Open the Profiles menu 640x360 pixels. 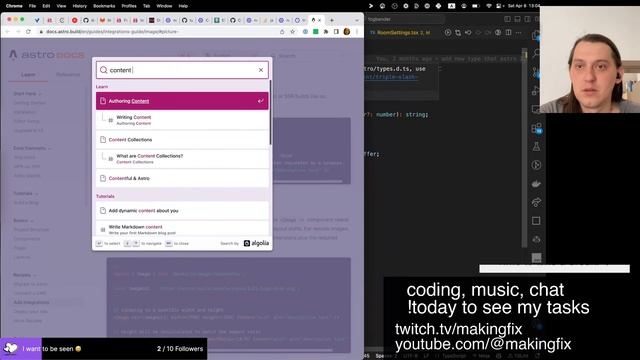click(x=129, y=6)
